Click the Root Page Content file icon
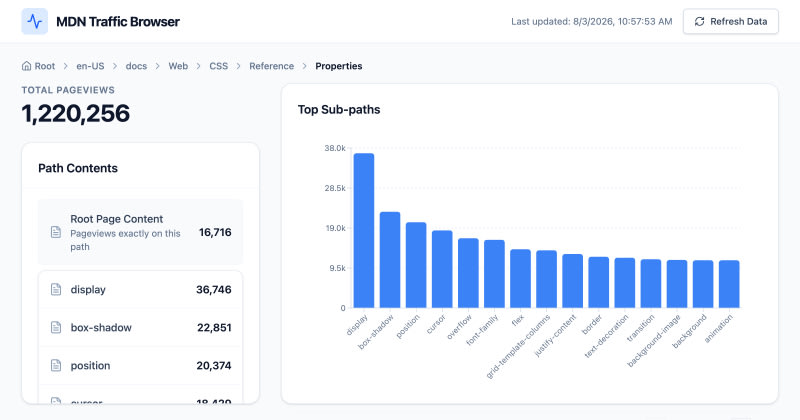Image resolution: width=800 pixels, height=420 pixels. tap(56, 232)
